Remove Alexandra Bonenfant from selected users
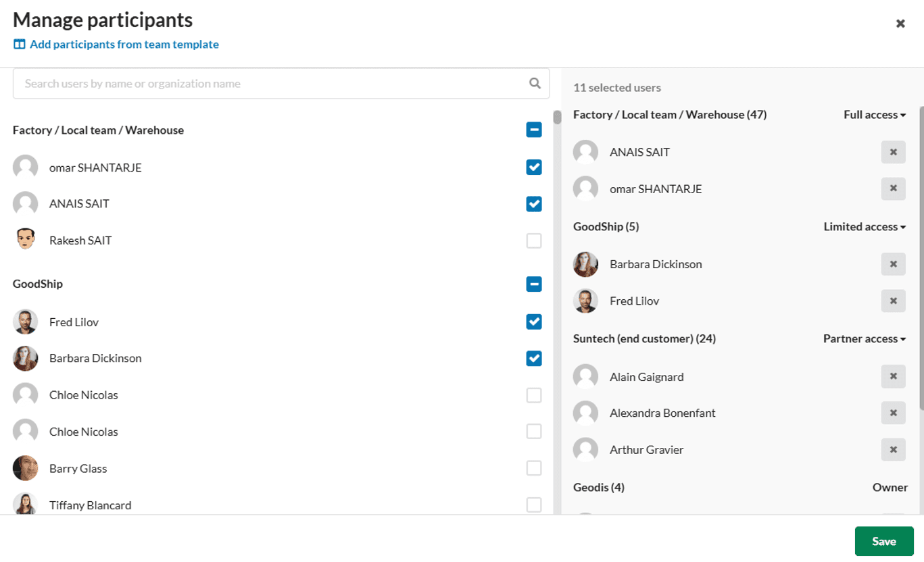The width and height of the screenshot is (924, 562). coord(893,413)
